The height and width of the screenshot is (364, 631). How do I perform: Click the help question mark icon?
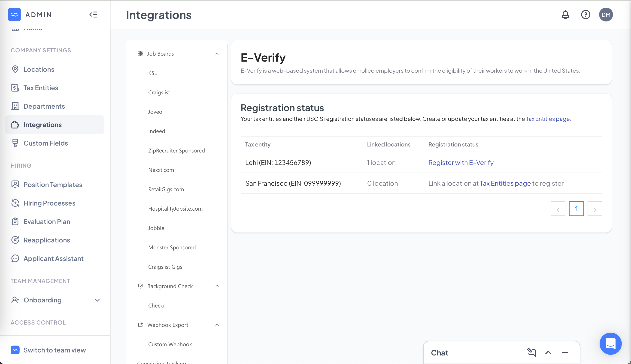(585, 15)
